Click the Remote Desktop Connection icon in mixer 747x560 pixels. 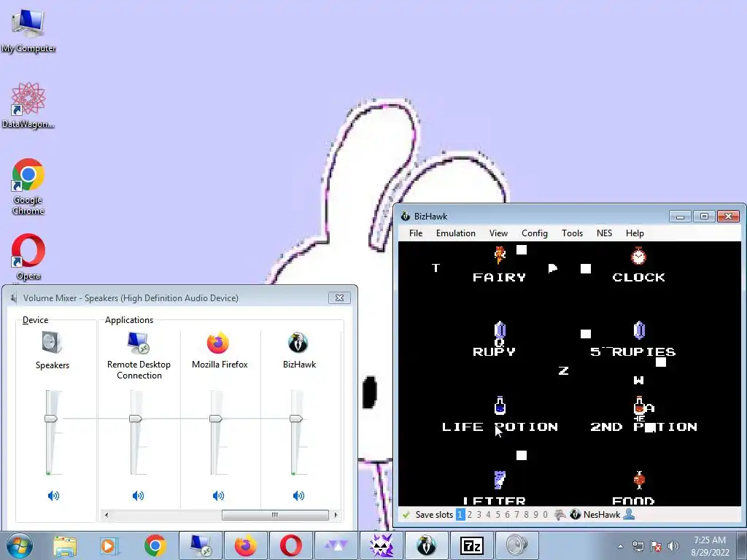click(x=139, y=343)
